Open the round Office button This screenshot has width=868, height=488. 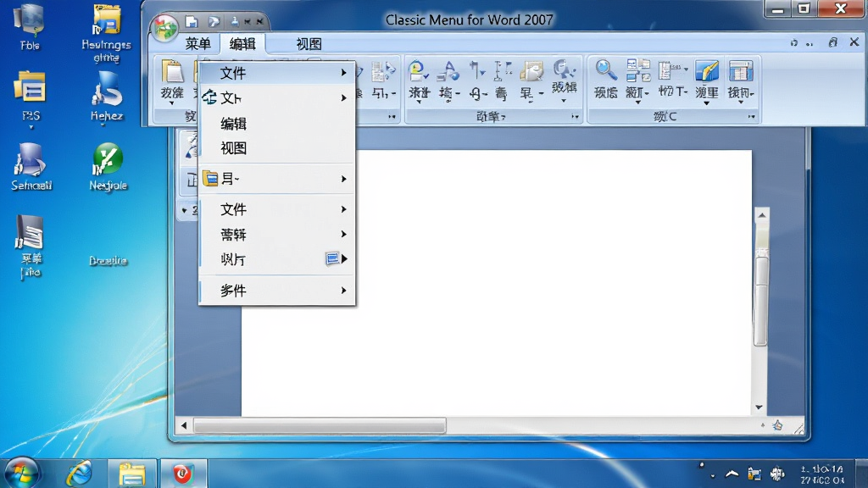tap(165, 28)
